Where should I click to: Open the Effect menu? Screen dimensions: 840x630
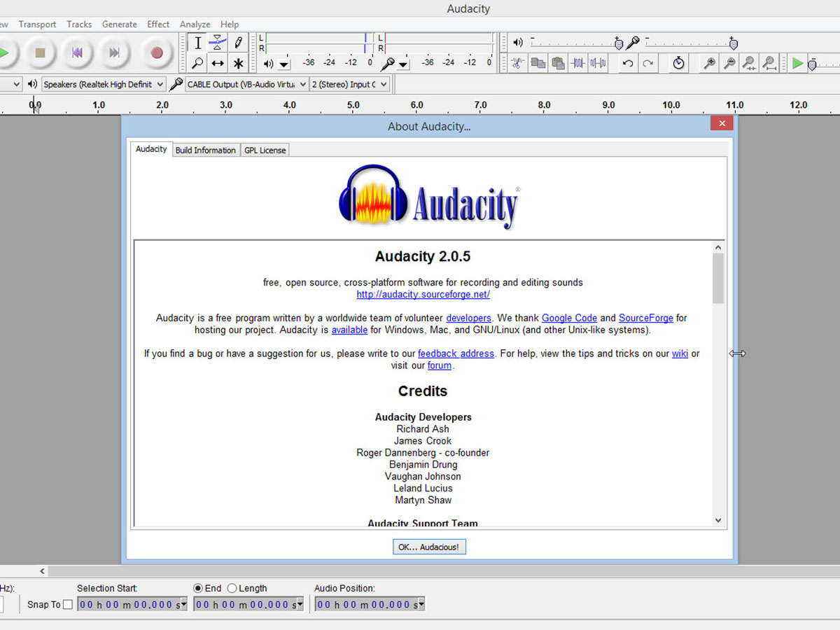click(158, 24)
